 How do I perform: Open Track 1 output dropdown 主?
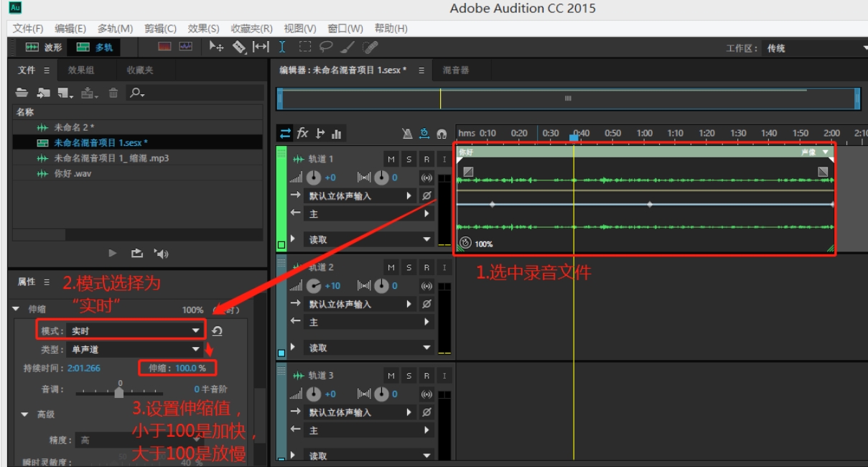click(369, 213)
